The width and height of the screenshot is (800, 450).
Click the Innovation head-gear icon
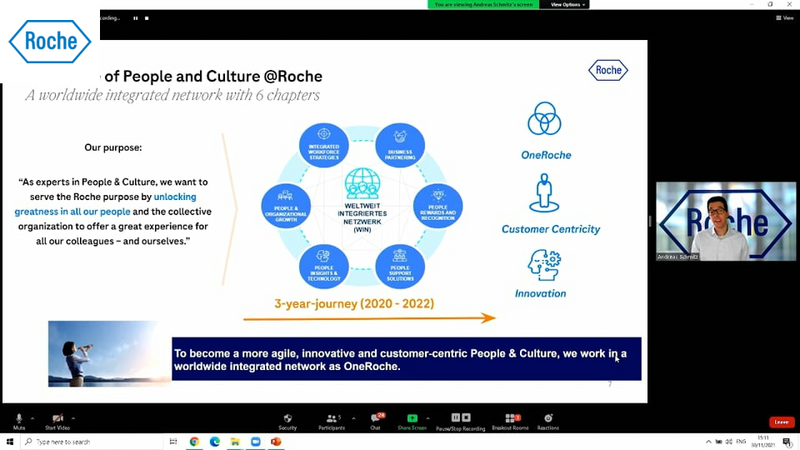[544, 265]
